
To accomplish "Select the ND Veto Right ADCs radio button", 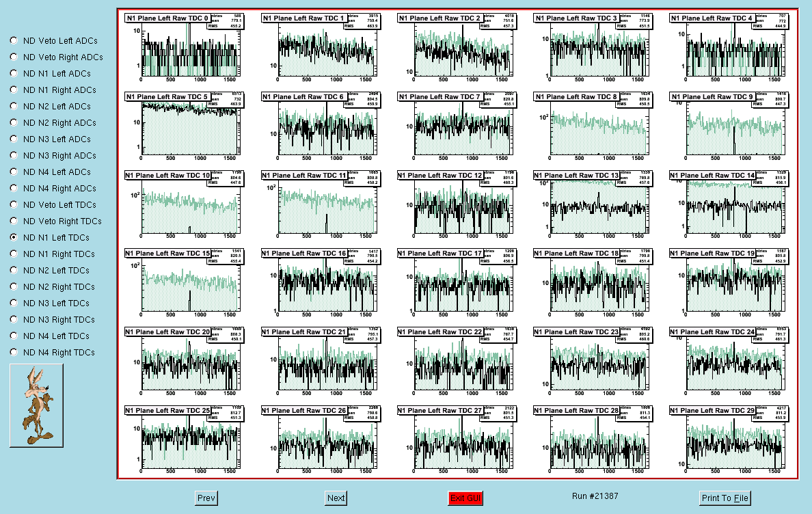I will tap(14, 57).
